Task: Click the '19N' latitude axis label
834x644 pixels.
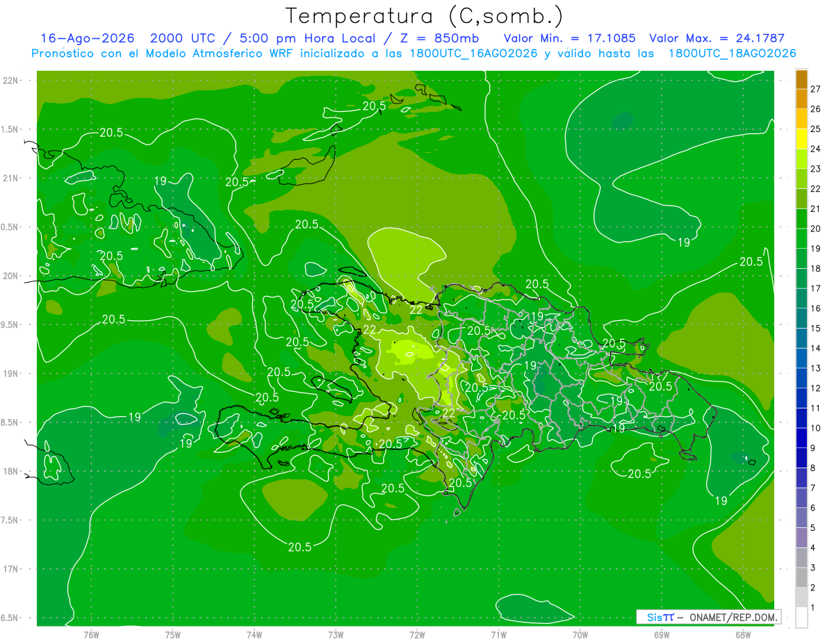Action: 12,374
